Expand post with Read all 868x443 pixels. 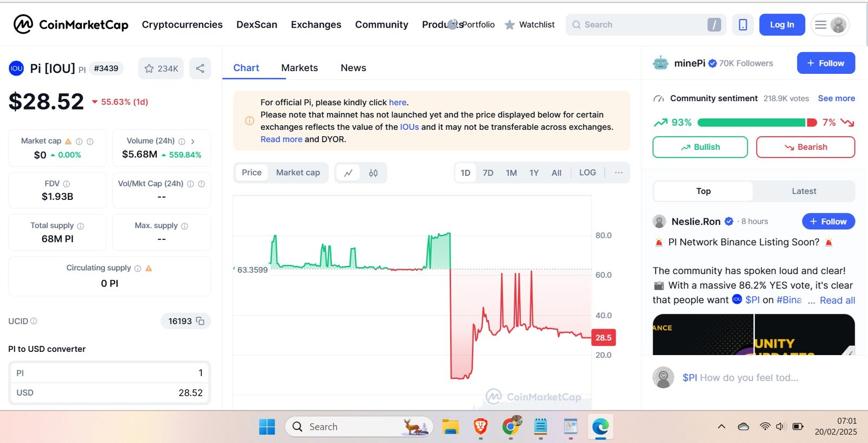(837, 300)
